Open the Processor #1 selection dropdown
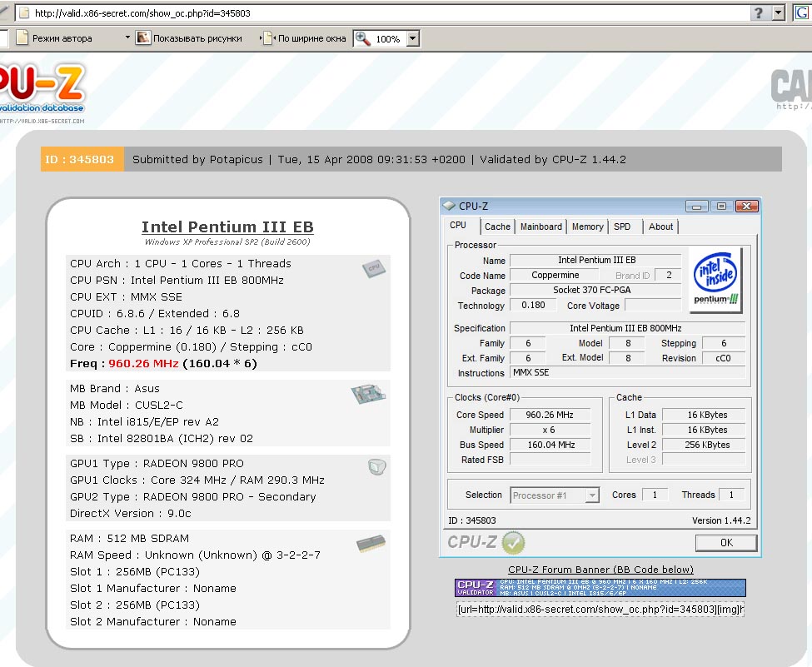The height and width of the screenshot is (667, 812). 592,495
